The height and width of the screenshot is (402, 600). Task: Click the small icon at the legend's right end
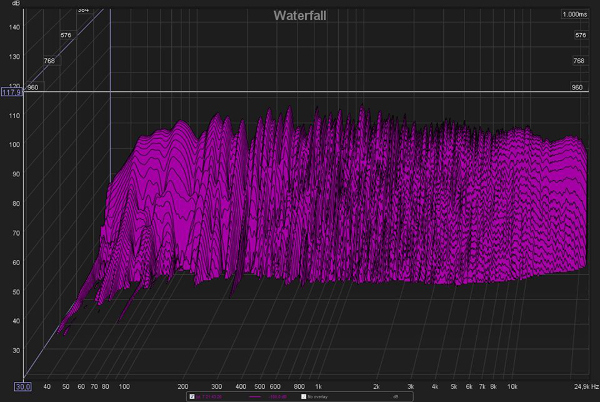click(x=395, y=397)
